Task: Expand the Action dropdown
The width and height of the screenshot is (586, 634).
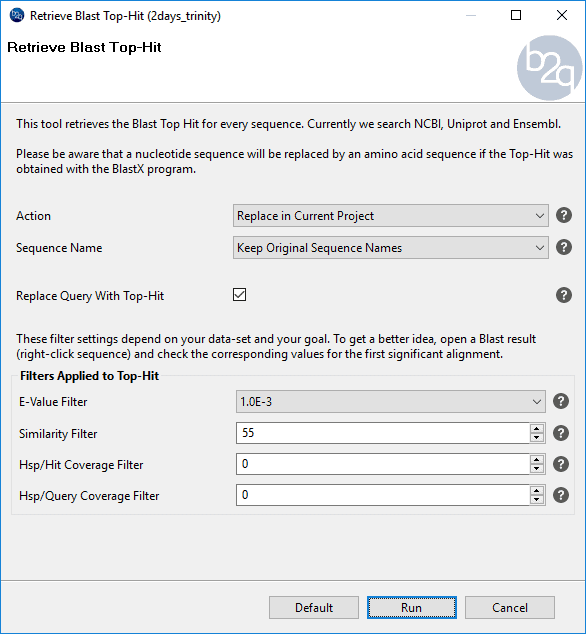Action: pos(391,216)
